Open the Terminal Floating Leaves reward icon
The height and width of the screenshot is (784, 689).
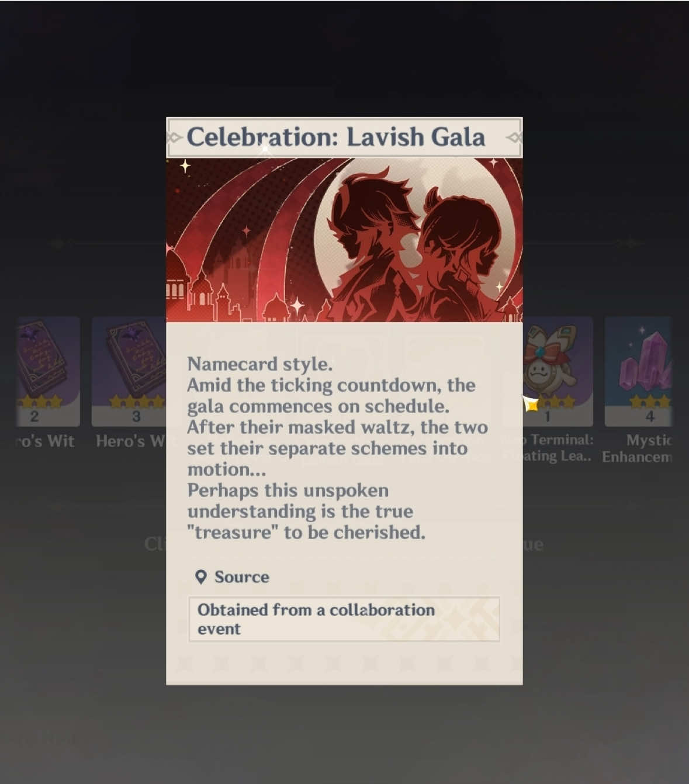pyautogui.click(x=558, y=371)
